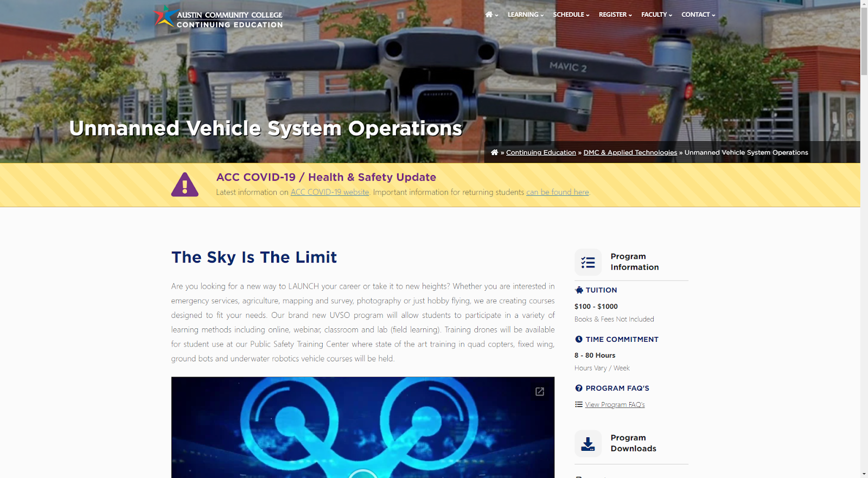
Task: Click the 'ACC COVID-19 / Health & Safety Update' heading
Action: pyautogui.click(x=326, y=177)
